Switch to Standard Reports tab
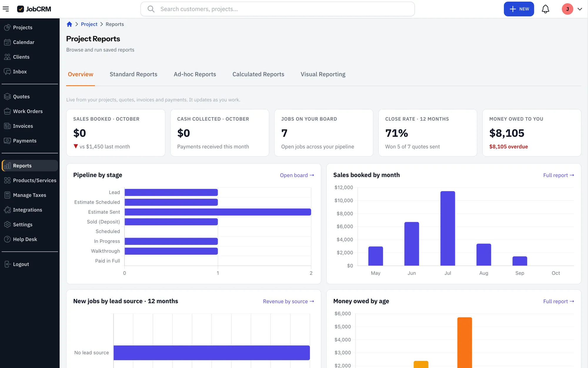588x368 pixels. (133, 74)
